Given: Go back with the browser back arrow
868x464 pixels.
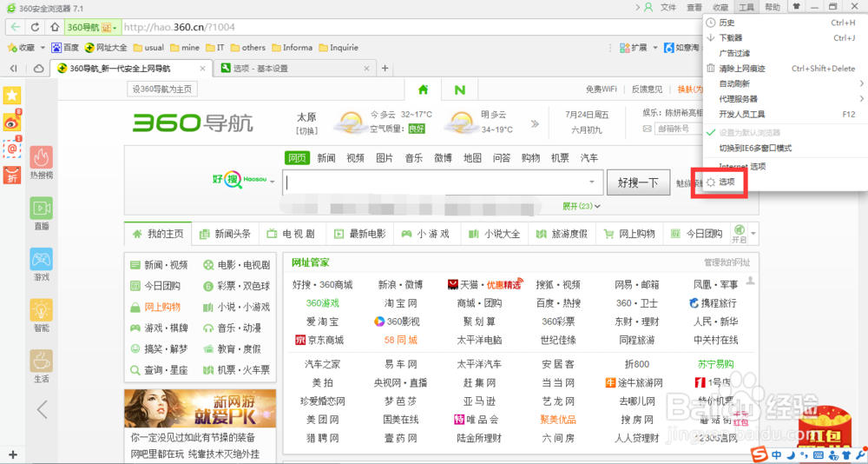Looking at the screenshot, I should (x=16, y=27).
